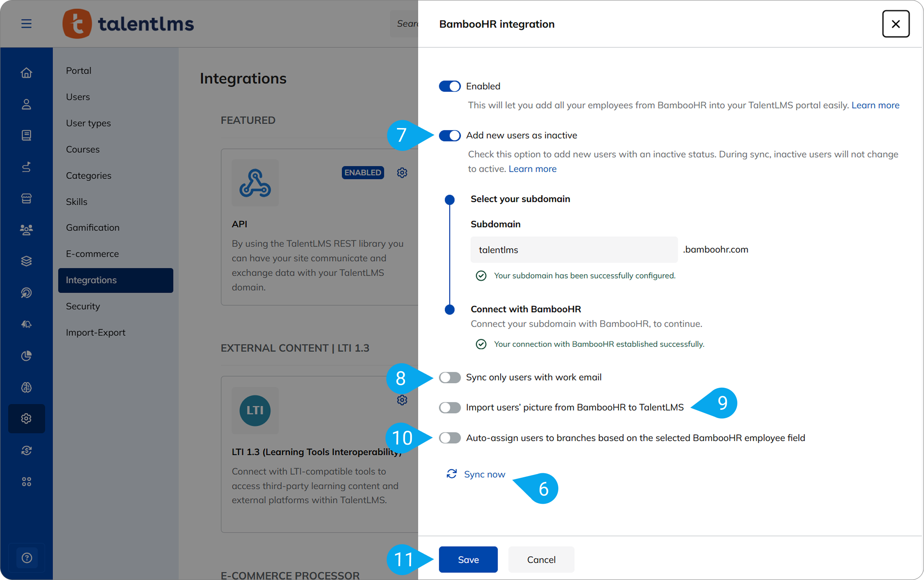Disable the Enabled toggle
This screenshot has width=924, height=580.
pyautogui.click(x=450, y=86)
